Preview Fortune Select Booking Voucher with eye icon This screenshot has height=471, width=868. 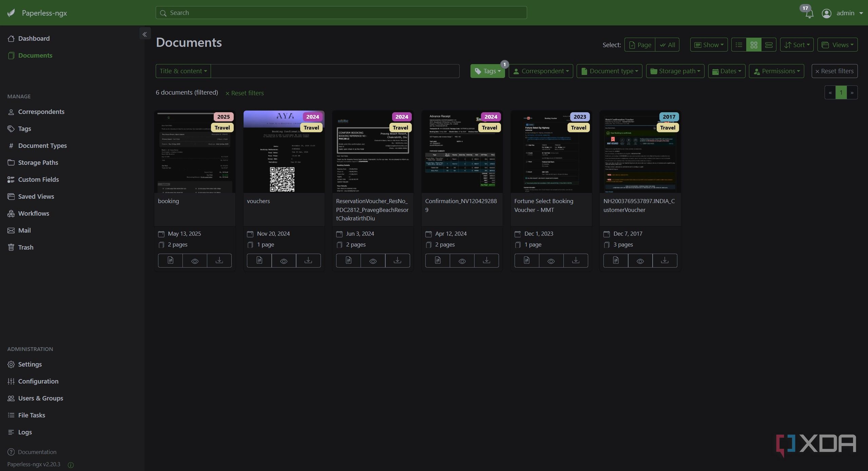[x=551, y=260]
